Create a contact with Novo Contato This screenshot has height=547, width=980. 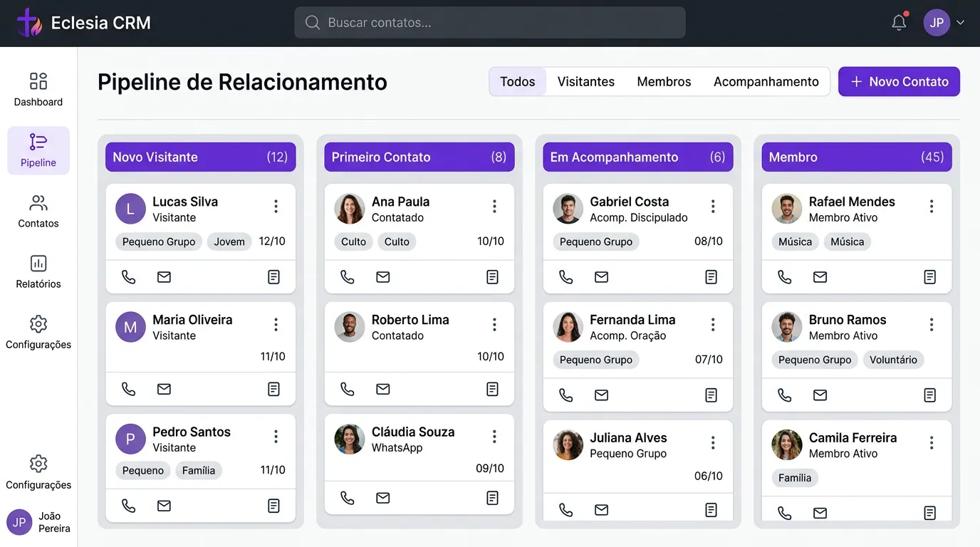[x=899, y=81]
